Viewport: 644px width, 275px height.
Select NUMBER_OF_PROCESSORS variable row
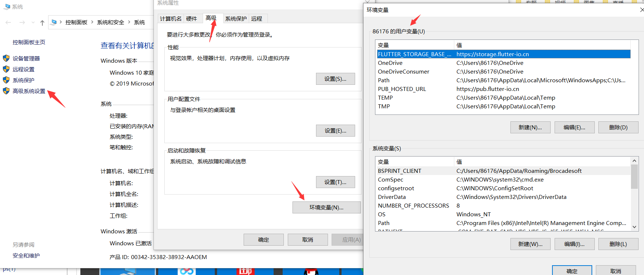(x=504, y=205)
